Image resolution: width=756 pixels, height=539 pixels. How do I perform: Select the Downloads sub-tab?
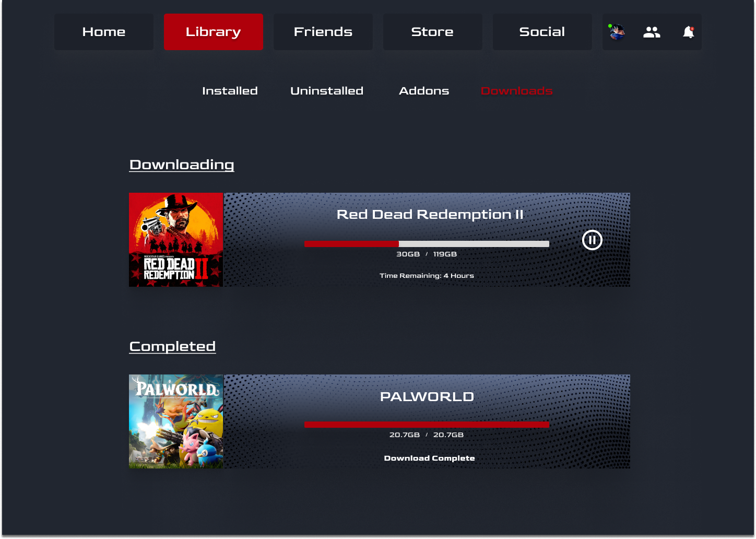click(516, 91)
